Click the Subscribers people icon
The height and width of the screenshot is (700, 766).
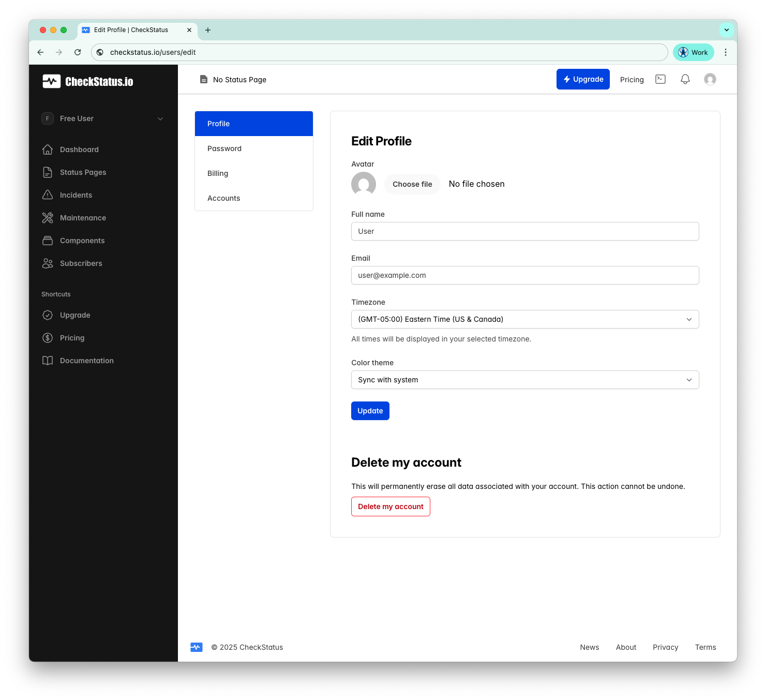(48, 263)
